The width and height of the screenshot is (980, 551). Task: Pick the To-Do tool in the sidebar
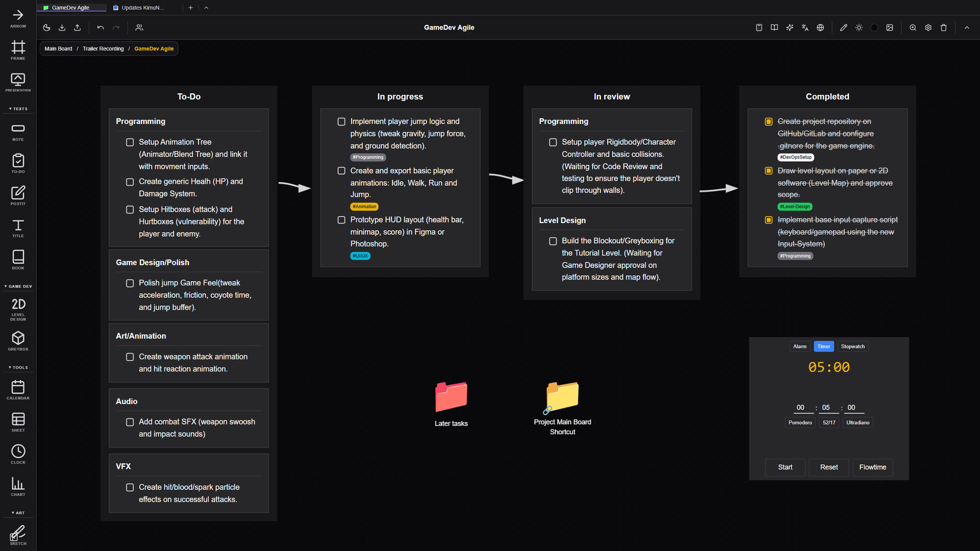[18, 163]
